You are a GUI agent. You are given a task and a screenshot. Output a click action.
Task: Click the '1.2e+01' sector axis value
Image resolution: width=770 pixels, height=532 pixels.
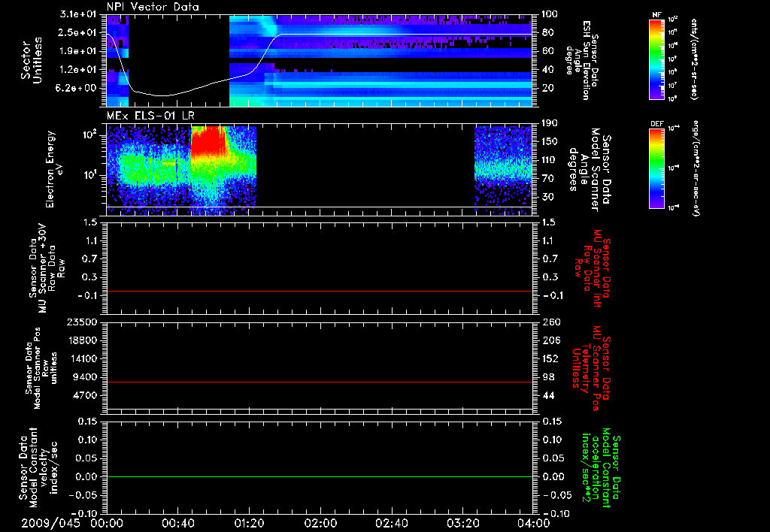(x=78, y=70)
